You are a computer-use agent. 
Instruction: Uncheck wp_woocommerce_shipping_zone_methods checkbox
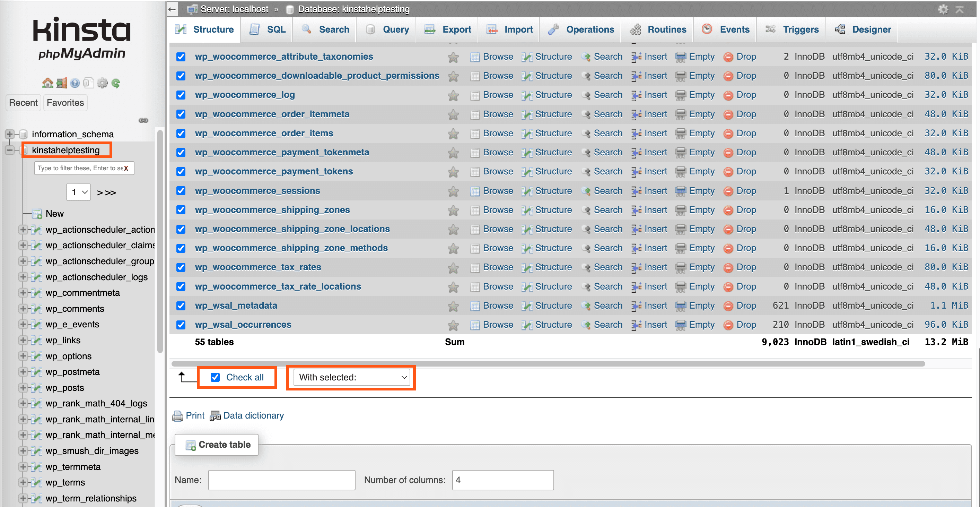coord(182,248)
